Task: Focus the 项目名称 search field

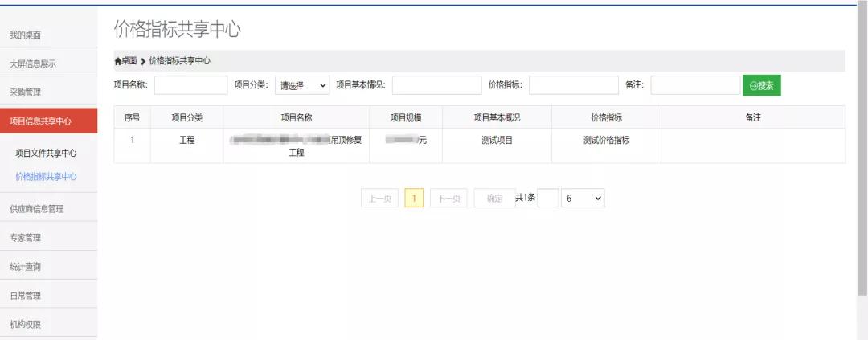Action: [x=191, y=85]
